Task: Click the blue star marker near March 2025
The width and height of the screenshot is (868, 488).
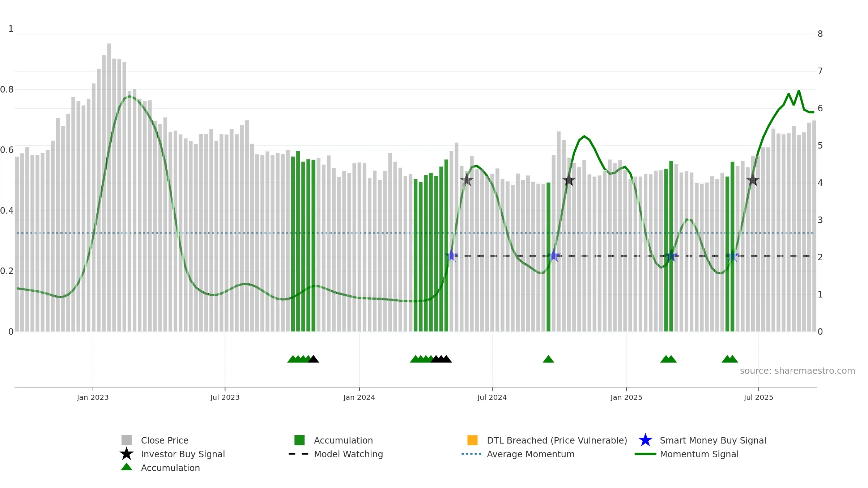Action: tap(671, 256)
